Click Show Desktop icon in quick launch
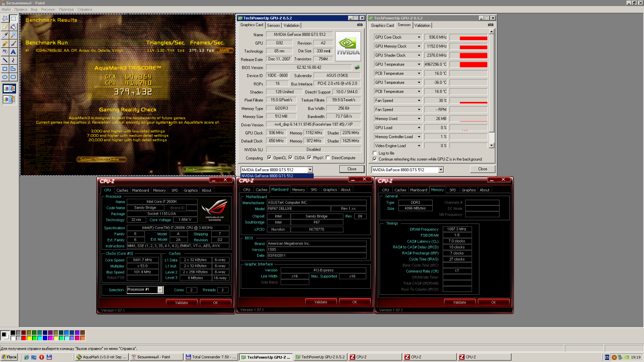The height and width of the screenshot is (362, 644). click(34, 357)
